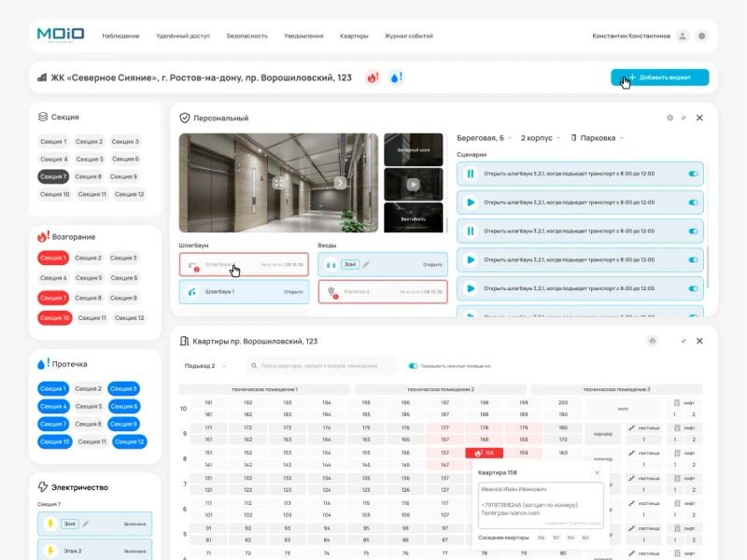Open settings gear in top navigation bar
The width and height of the screenshot is (747, 560).
click(701, 35)
